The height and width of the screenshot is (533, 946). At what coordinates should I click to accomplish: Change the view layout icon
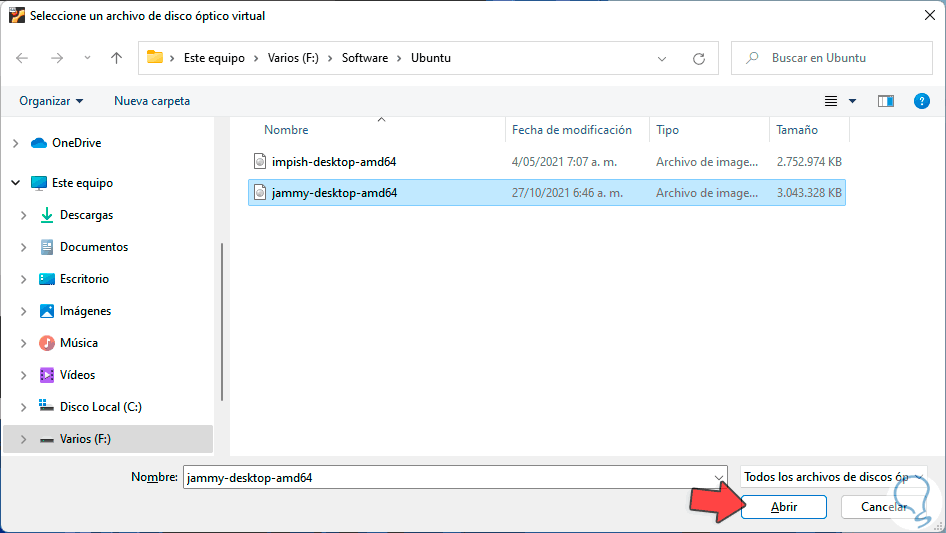click(831, 101)
